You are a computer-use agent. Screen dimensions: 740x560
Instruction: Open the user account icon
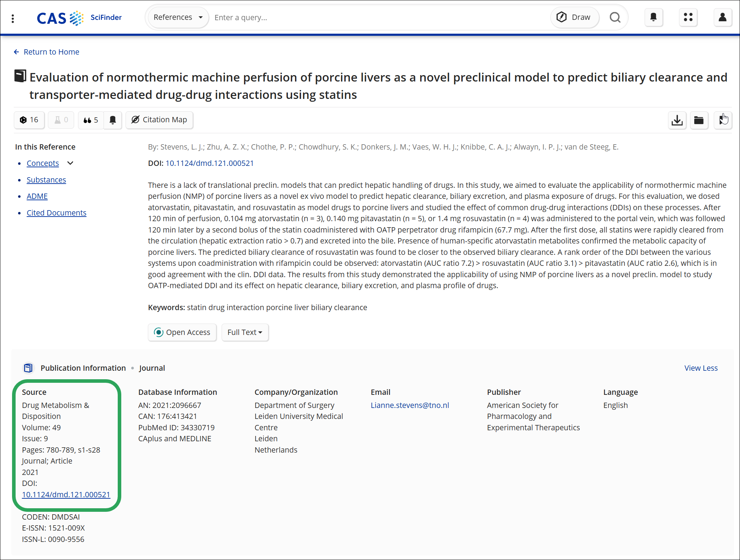click(723, 17)
